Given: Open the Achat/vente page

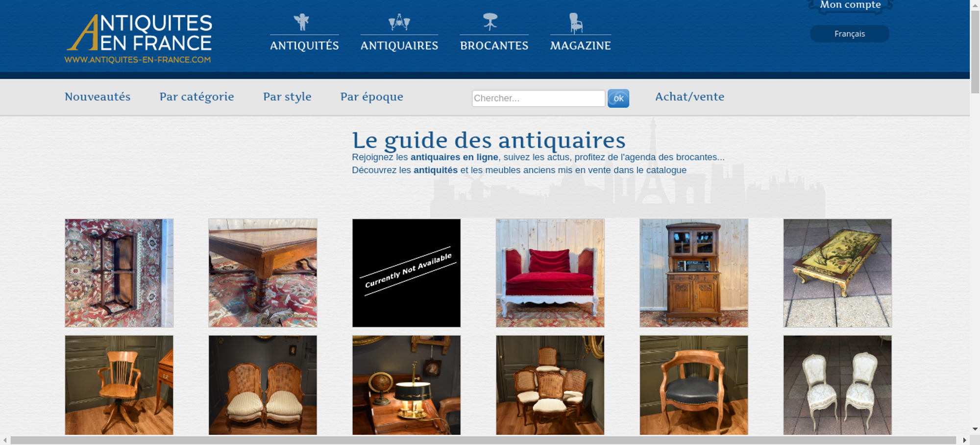Looking at the screenshot, I should click(x=689, y=97).
